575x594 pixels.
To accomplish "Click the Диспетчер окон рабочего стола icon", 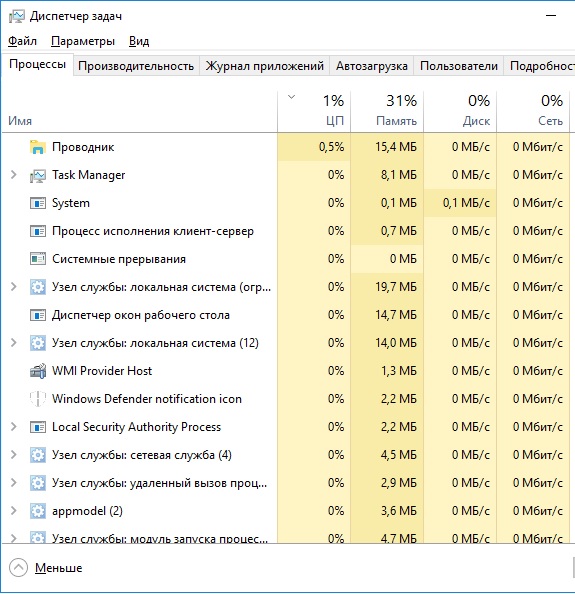I will [x=38, y=315].
